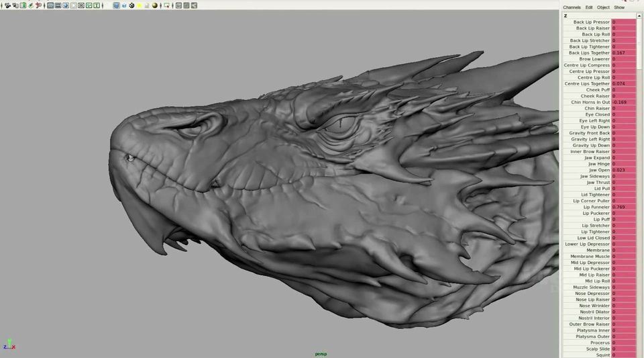Open the Channels menu in Channel Box
This screenshot has width=644, height=358.
572,7
